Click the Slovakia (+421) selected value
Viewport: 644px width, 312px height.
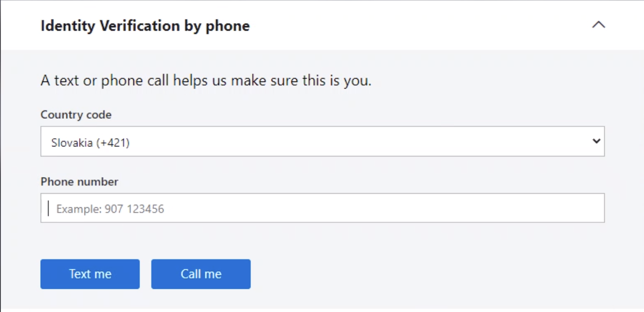pyautogui.click(x=90, y=143)
